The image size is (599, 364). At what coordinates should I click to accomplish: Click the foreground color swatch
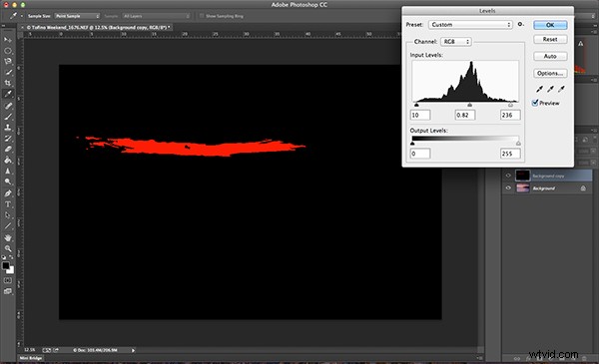point(6,265)
